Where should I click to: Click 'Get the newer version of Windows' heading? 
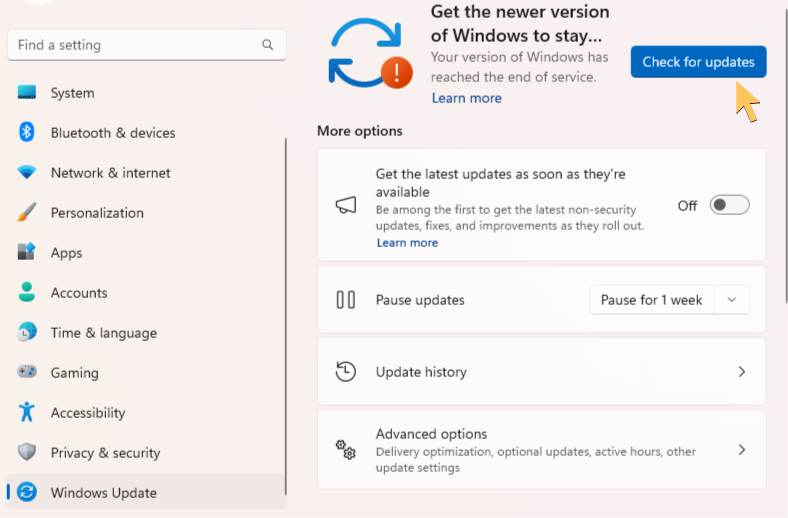[x=520, y=23]
